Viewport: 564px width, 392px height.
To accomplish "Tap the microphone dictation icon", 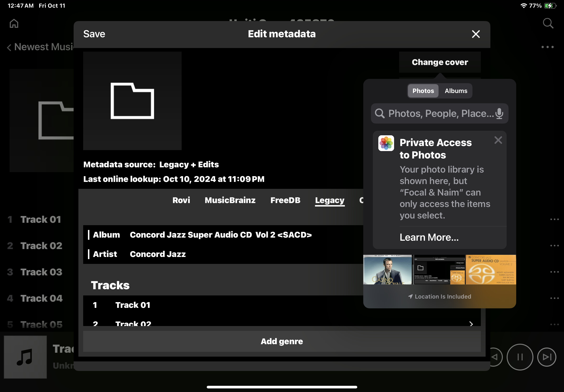I will 499,114.
